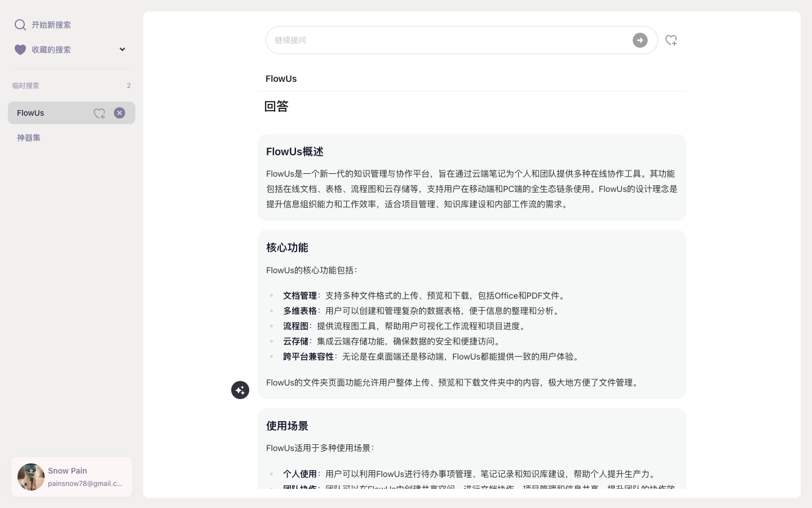This screenshot has width=812, height=508.
Task: Click the FlowUs query title
Action: tap(281, 78)
